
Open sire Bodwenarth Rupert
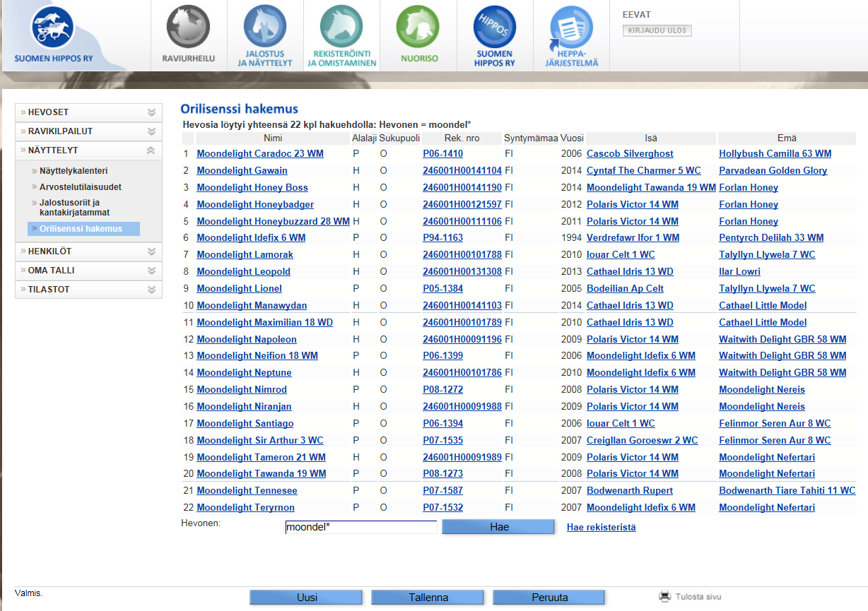click(x=630, y=490)
